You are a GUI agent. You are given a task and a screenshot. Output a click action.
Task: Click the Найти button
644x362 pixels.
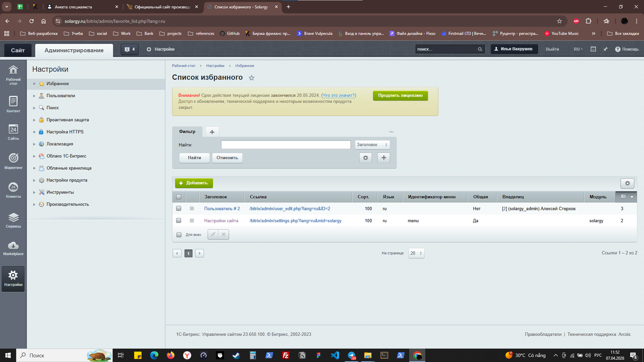point(195,158)
